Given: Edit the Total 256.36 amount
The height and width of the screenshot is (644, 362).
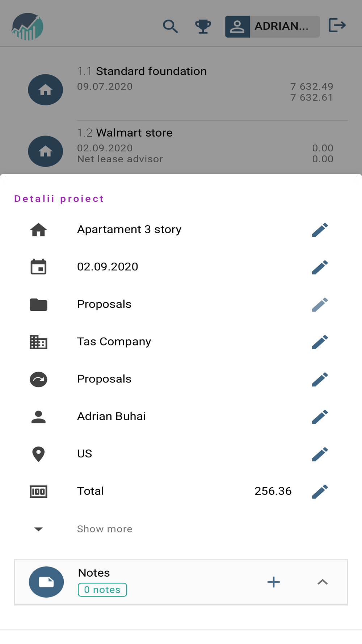Looking at the screenshot, I should [320, 492].
